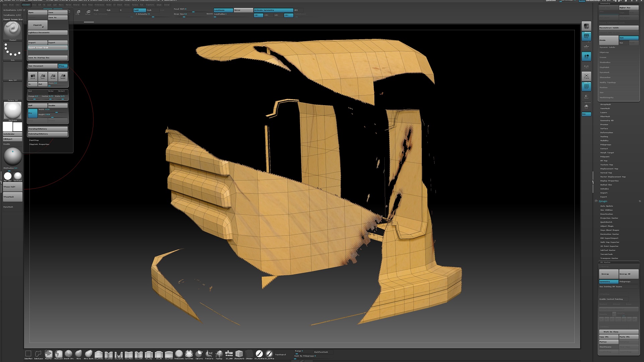The width and height of the screenshot is (644, 362).
Task: Open the Transform menu
Action: coord(150,5)
